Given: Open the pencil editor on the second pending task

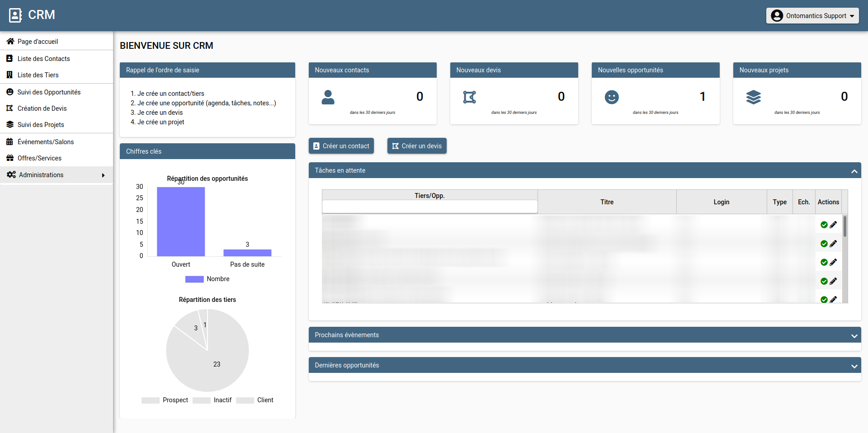Looking at the screenshot, I should point(833,244).
